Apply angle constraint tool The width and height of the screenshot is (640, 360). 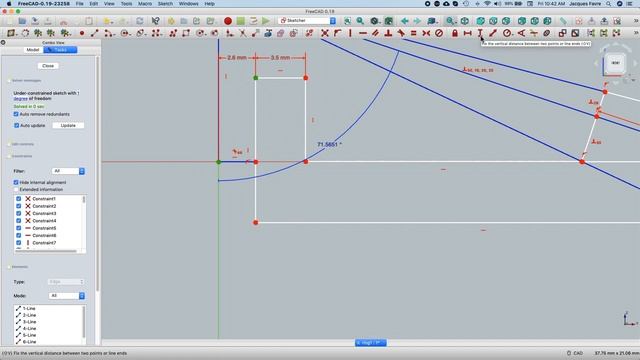521,33
